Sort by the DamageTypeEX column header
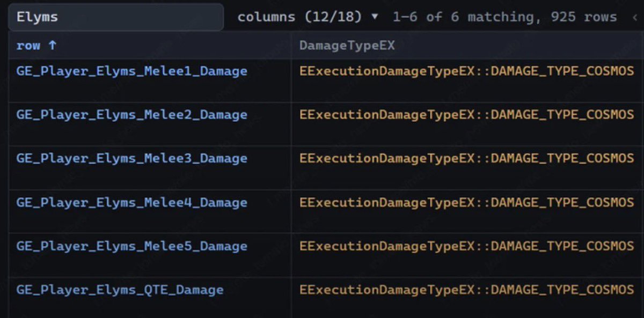 [347, 46]
